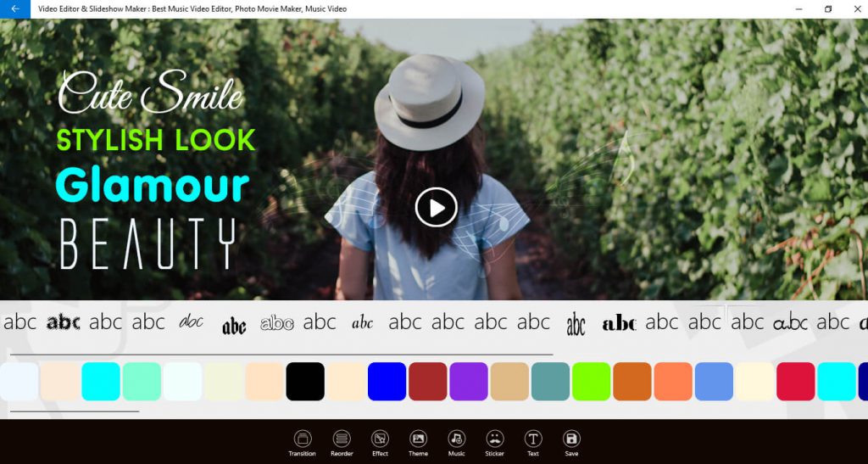The image size is (868, 464).
Task: Select the brown-red color swatch
Action: click(428, 382)
